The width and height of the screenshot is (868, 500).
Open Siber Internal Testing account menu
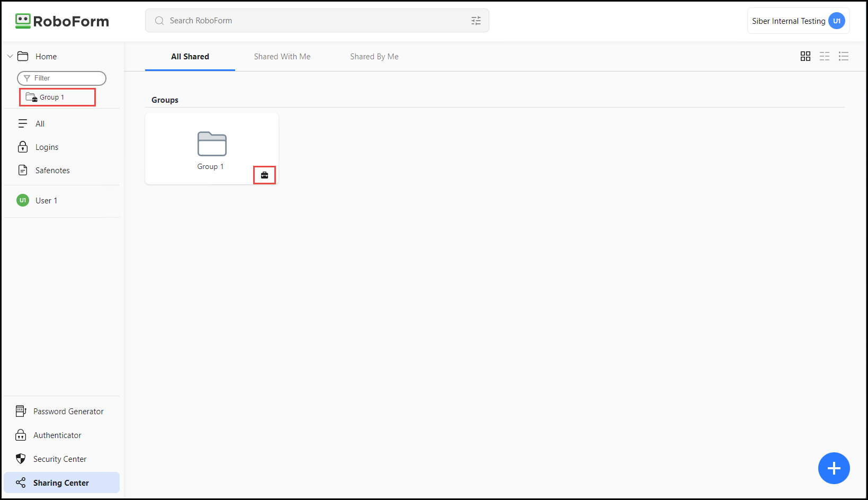coord(798,21)
